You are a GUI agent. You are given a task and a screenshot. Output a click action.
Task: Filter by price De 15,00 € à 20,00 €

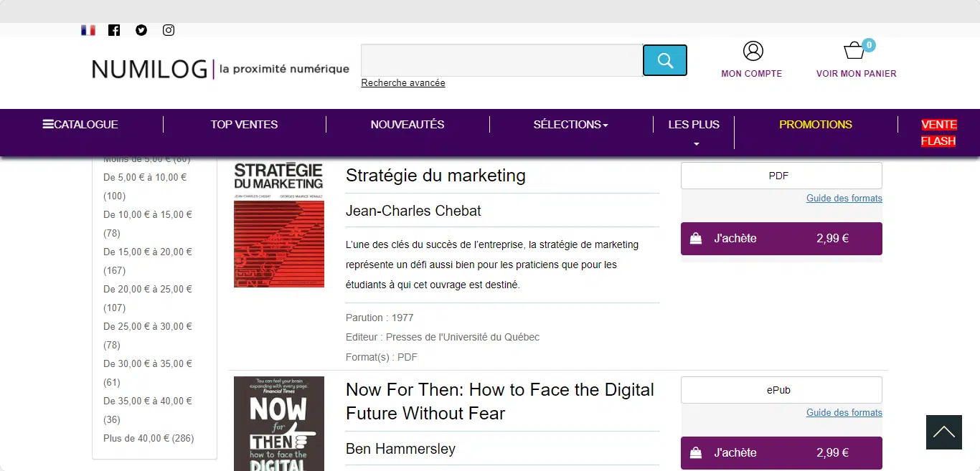[148, 252]
